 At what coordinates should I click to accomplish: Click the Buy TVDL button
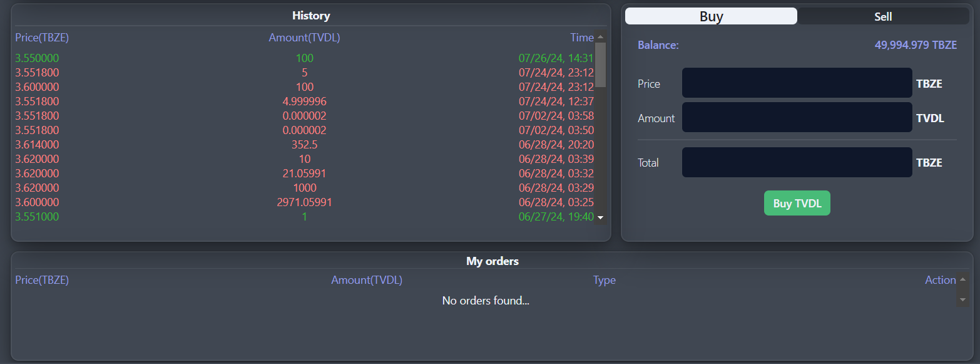point(797,203)
